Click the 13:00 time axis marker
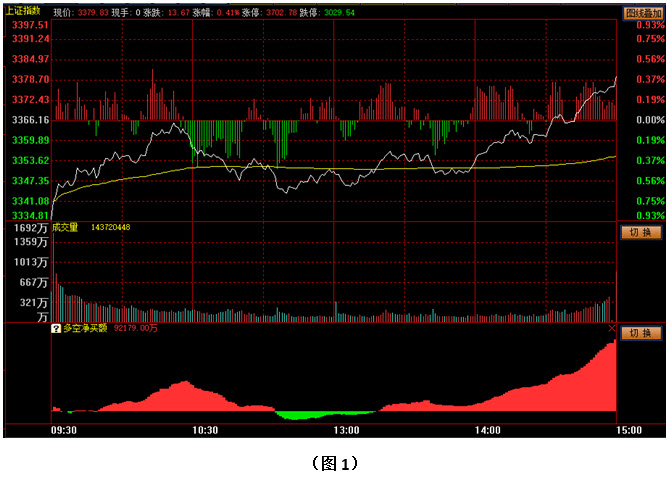This screenshot has width=668, height=480. 346,429
